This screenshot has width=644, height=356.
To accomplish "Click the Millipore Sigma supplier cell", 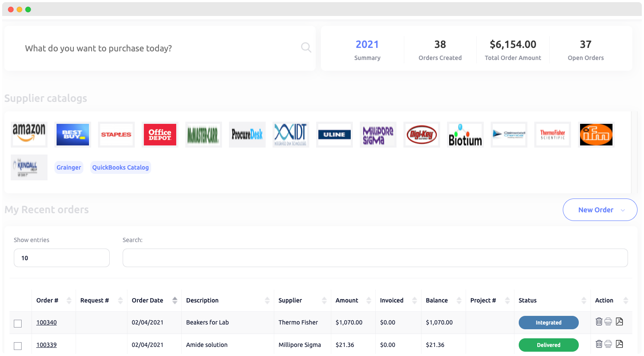I will click(300, 345).
